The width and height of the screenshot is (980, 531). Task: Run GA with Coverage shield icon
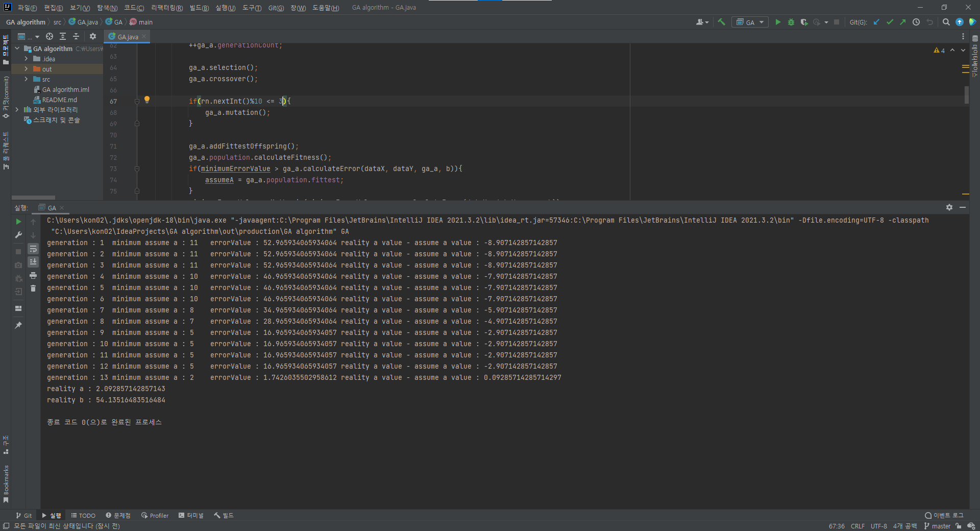804,22
